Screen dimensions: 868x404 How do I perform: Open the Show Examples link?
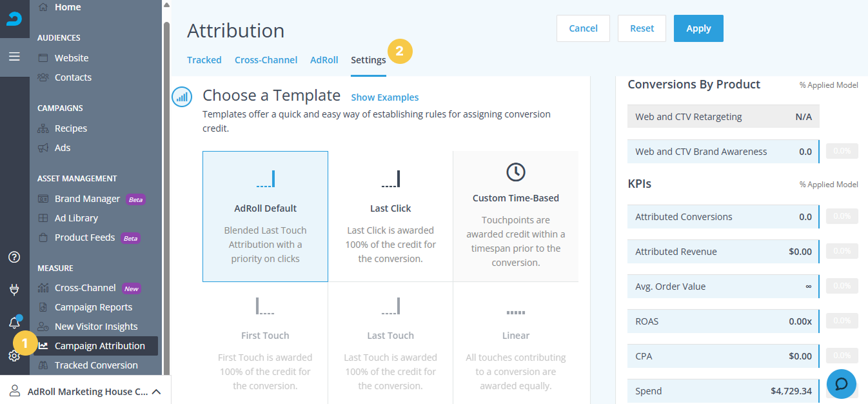(385, 97)
